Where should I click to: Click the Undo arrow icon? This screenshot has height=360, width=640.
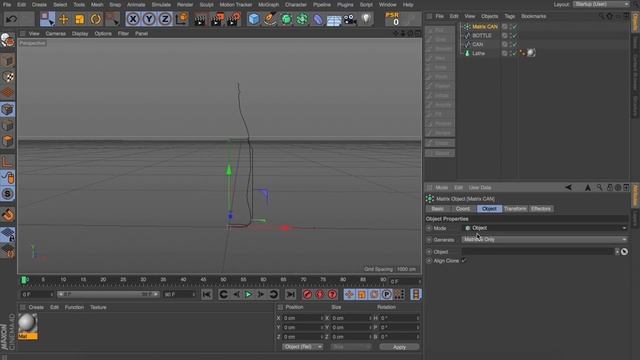pos(12,19)
